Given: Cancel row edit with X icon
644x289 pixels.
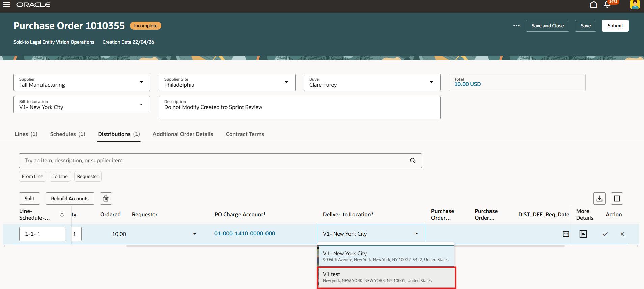Looking at the screenshot, I should (622, 234).
